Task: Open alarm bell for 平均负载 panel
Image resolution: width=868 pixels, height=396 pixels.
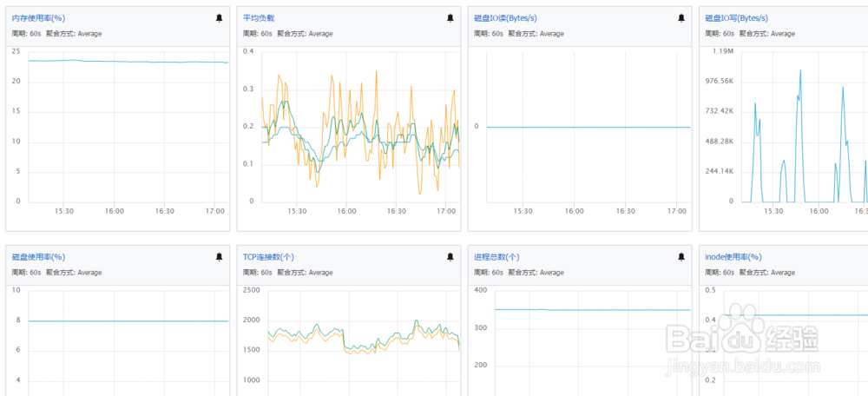Action: (450, 17)
